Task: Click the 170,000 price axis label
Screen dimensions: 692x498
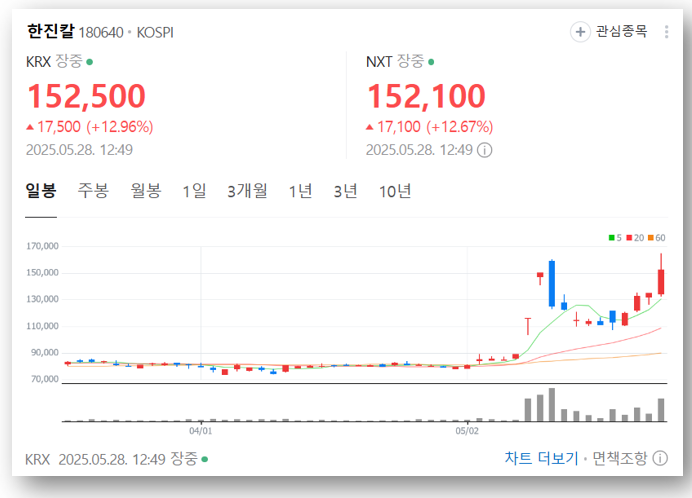Action: (x=42, y=246)
